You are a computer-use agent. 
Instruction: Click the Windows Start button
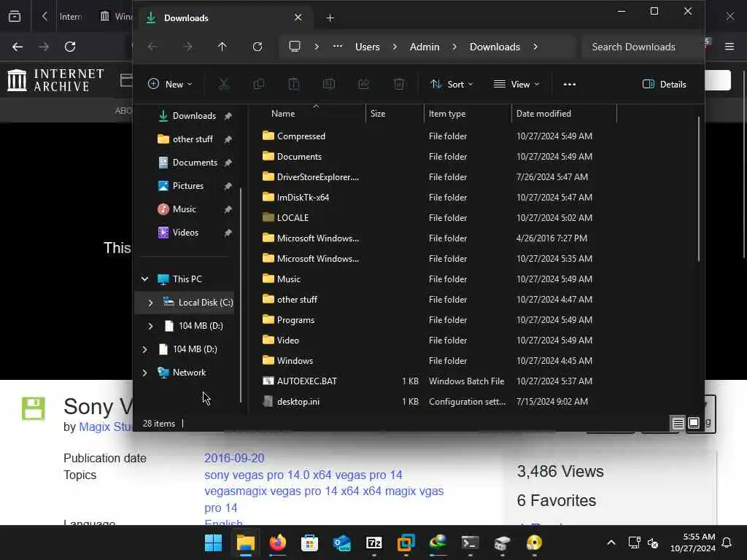pos(214,542)
